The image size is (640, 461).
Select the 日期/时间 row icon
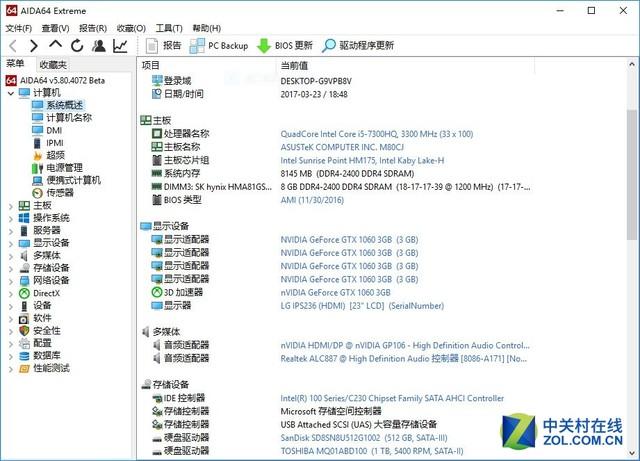click(157, 94)
